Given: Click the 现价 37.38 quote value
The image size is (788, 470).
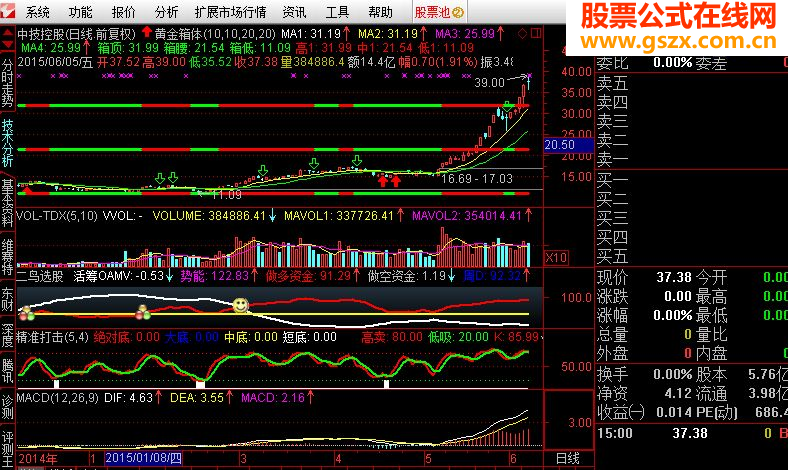Looking at the screenshot, I should pyautogui.click(x=674, y=277).
